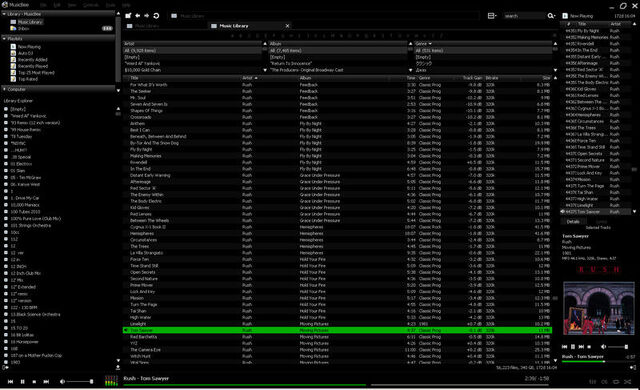640x390 pixels.
Task: Open the Recently Played playlist
Action: [x=33, y=66]
